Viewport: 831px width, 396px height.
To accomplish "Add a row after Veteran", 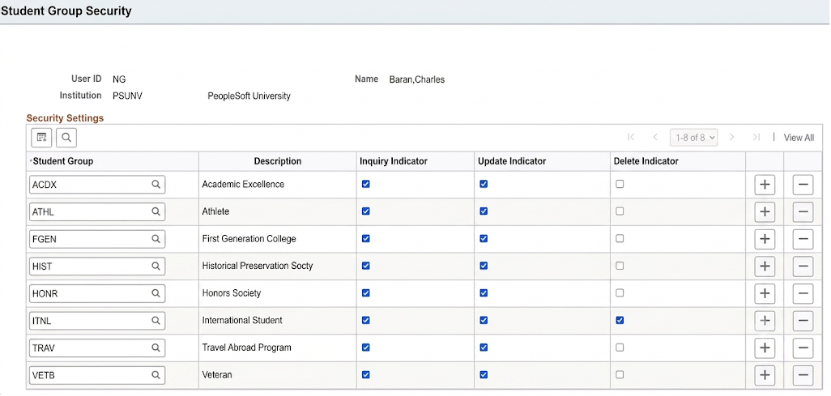I will pyautogui.click(x=764, y=375).
